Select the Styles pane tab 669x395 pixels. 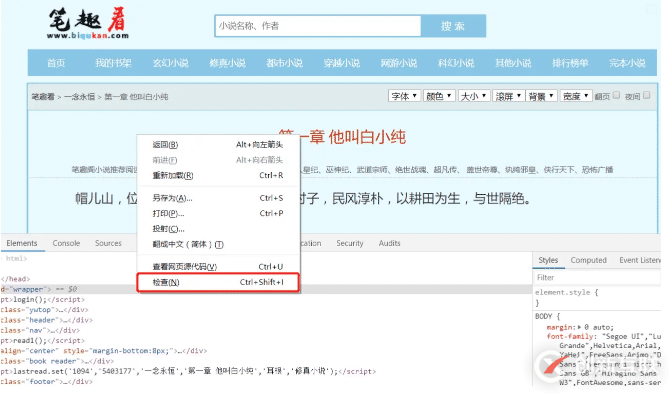548,260
